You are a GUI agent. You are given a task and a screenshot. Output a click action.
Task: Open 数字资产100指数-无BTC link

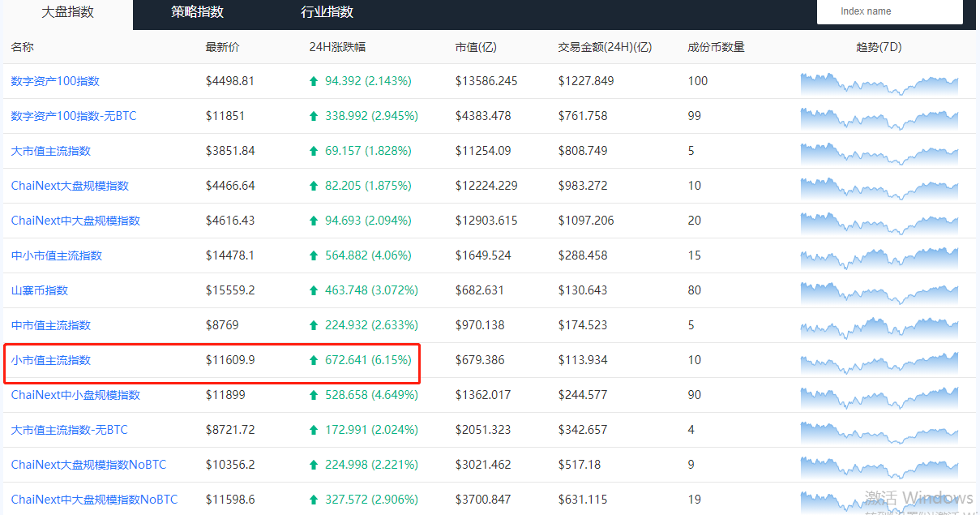click(74, 116)
